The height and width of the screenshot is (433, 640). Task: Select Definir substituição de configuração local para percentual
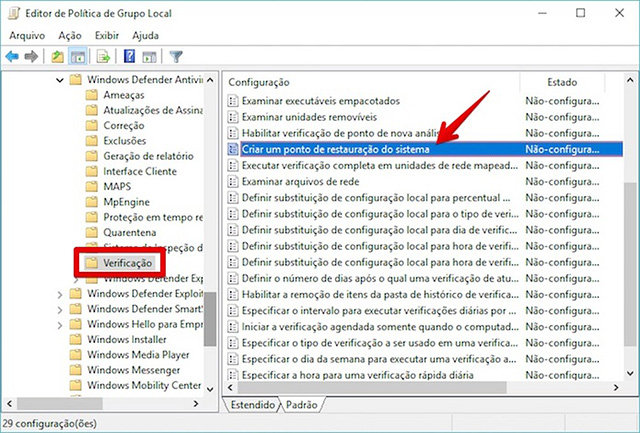(376, 198)
